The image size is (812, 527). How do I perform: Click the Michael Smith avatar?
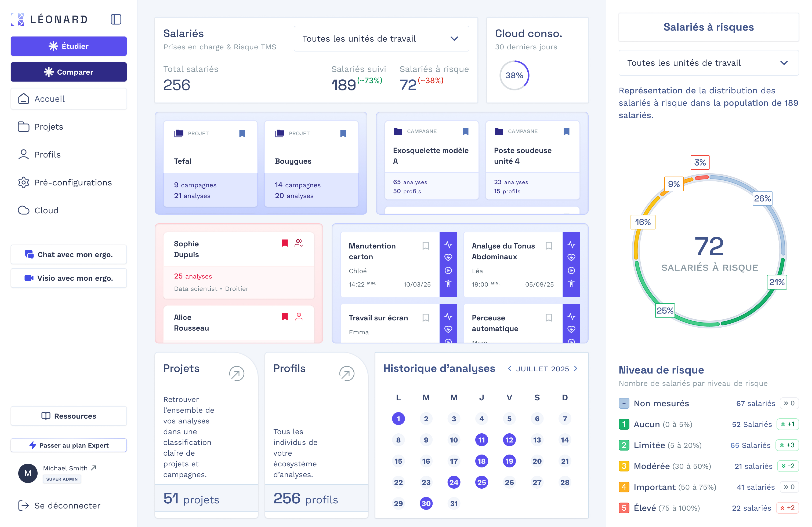pos(28,473)
